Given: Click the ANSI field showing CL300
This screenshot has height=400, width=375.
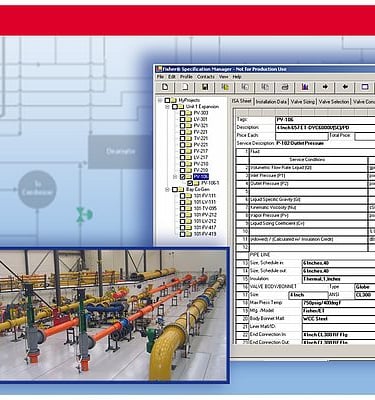Looking at the screenshot, I should tap(364, 295).
